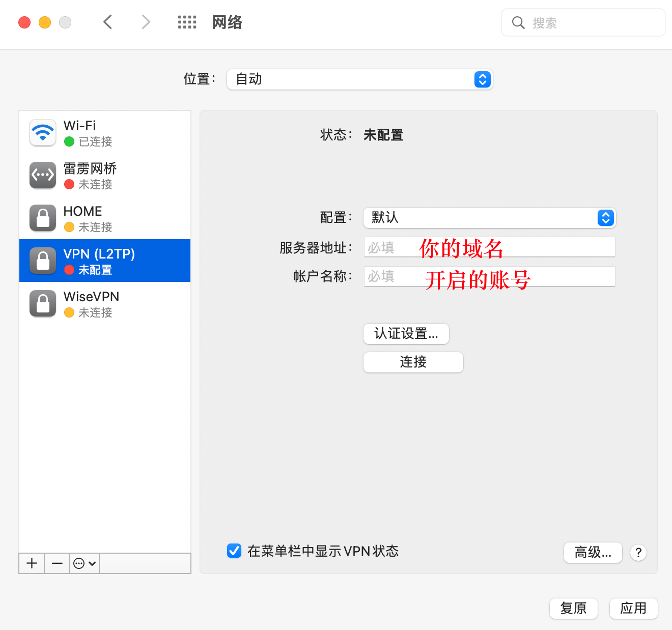Remove selected service with minus button
The image size is (672, 630).
pos(57,563)
